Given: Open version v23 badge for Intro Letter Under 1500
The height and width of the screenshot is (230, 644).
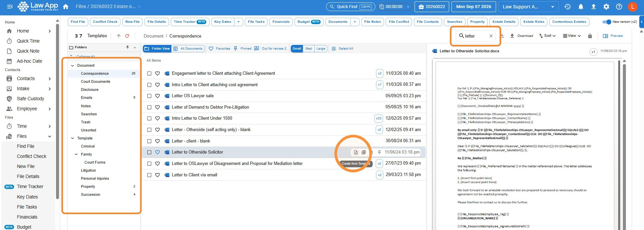Looking at the screenshot, I should pos(379,118).
